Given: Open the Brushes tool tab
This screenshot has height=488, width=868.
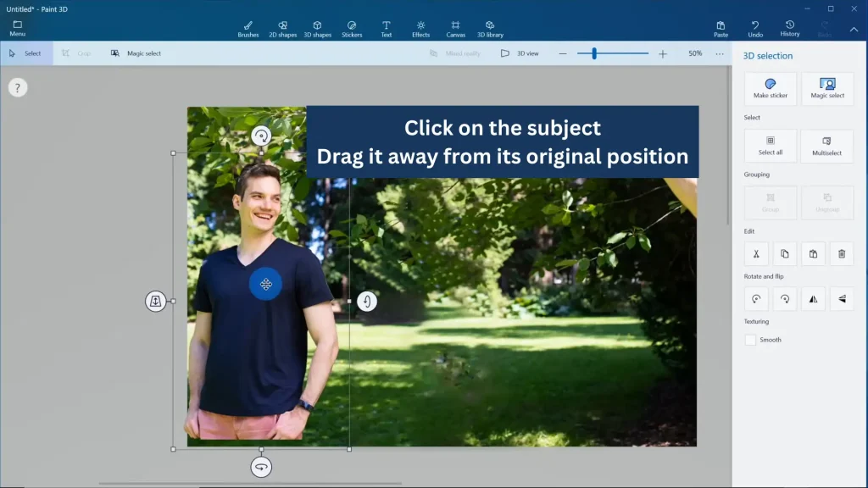Looking at the screenshot, I should [248, 29].
